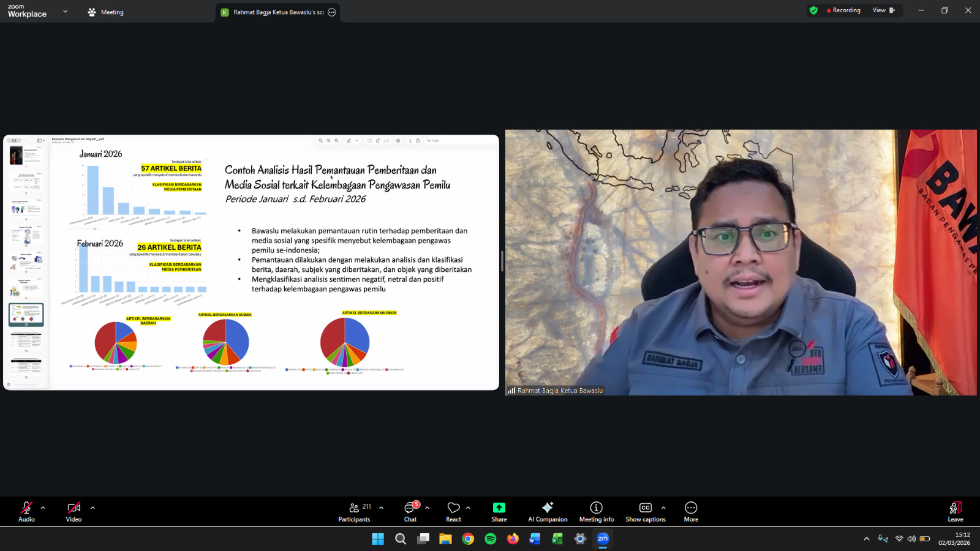Viewport: 980px width, 551px height.
Task: Expand the Zoom Workspace dropdown
Action: click(x=64, y=10)
